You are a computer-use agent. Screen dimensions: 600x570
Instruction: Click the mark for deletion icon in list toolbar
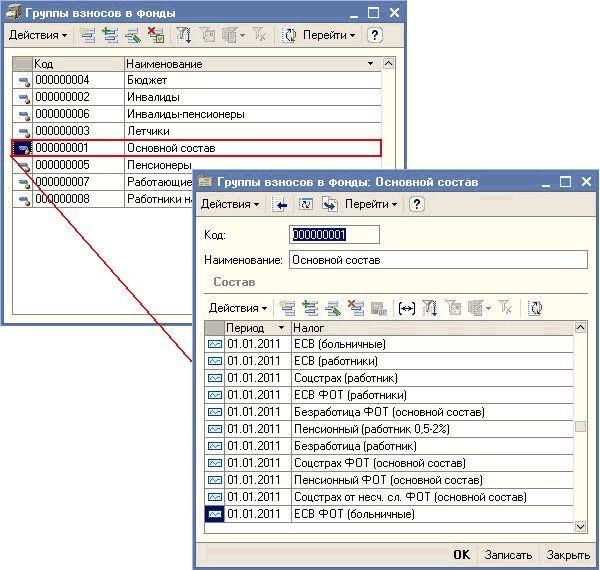click(155, 35)
